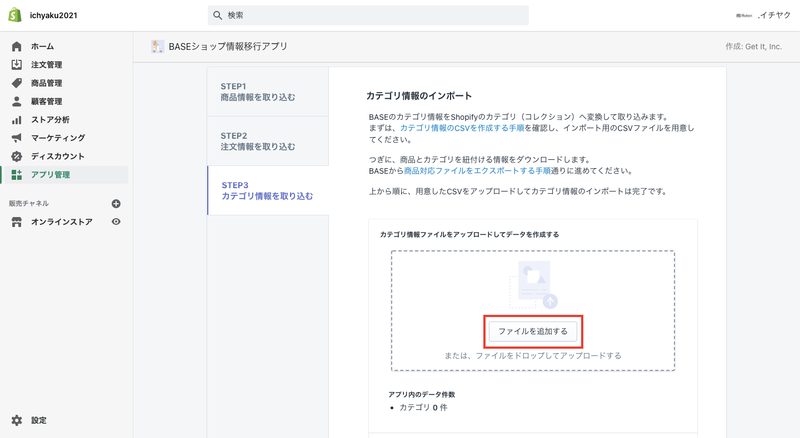800x438 pixels.
Task: Click the 顧客管理 person icon
Action: click(x=16, y=101)
